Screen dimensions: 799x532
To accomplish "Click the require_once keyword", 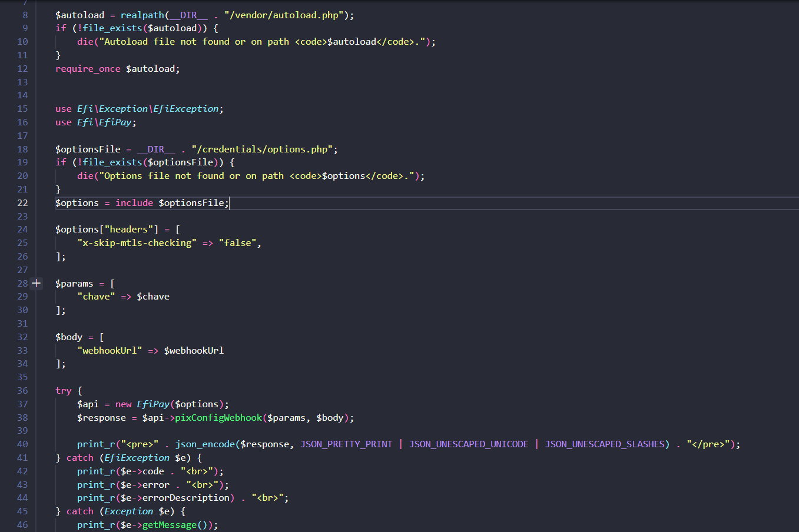I will (88, 69).
